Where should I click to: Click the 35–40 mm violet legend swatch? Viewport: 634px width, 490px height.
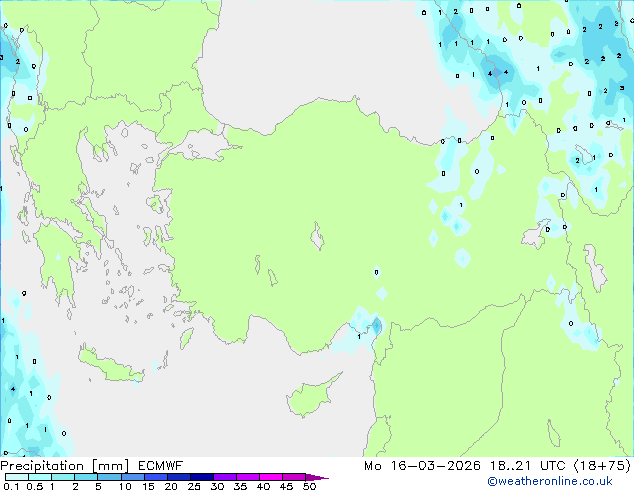(x=247, y=477)
